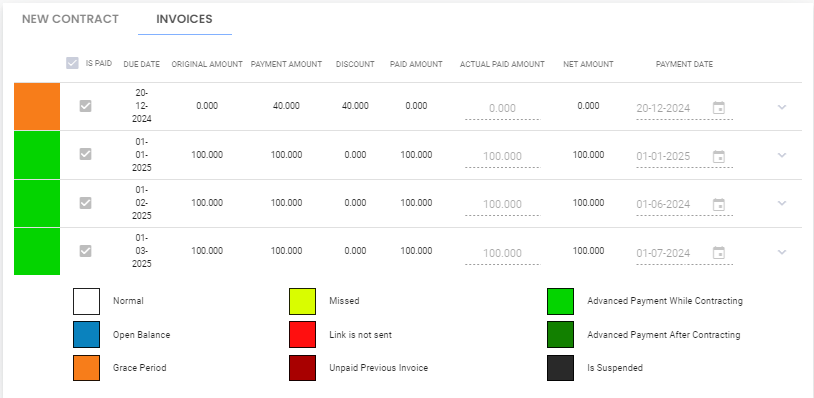Viewport: 814px width, 398px height.
Task: Open calendar for payment date 01-01-2025
Action: (718, 156)
